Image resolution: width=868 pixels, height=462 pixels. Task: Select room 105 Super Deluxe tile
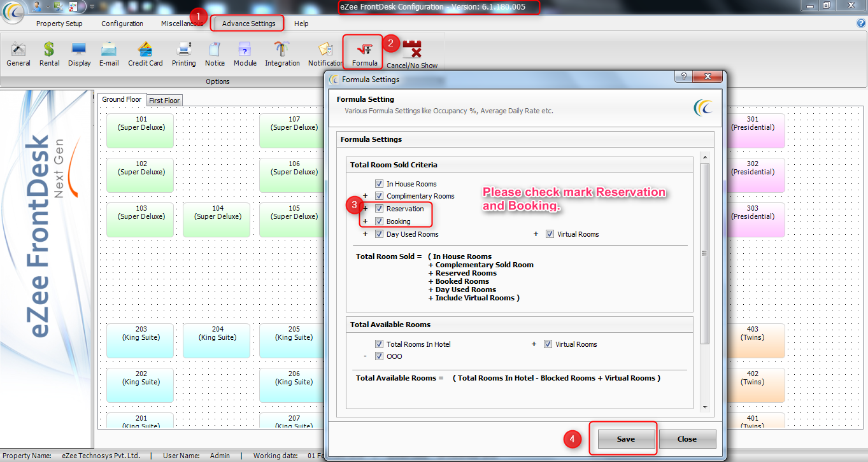293,220
